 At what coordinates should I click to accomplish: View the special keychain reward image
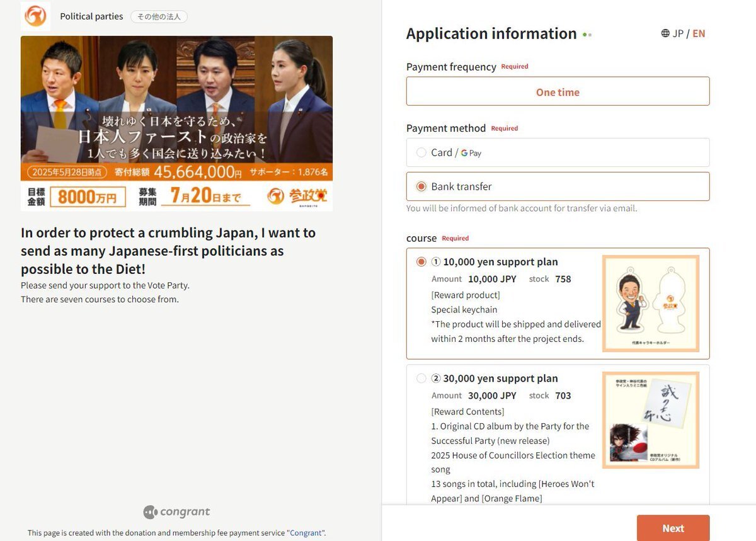click(651, 303)
